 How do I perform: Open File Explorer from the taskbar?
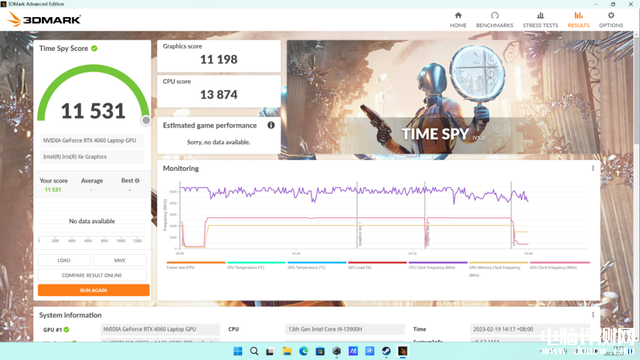pyautogui.click(x=287, y=351)
